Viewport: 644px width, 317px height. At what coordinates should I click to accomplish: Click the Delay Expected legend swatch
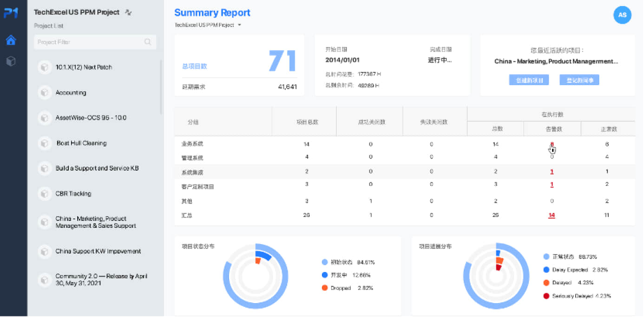[x=546, y=270]
